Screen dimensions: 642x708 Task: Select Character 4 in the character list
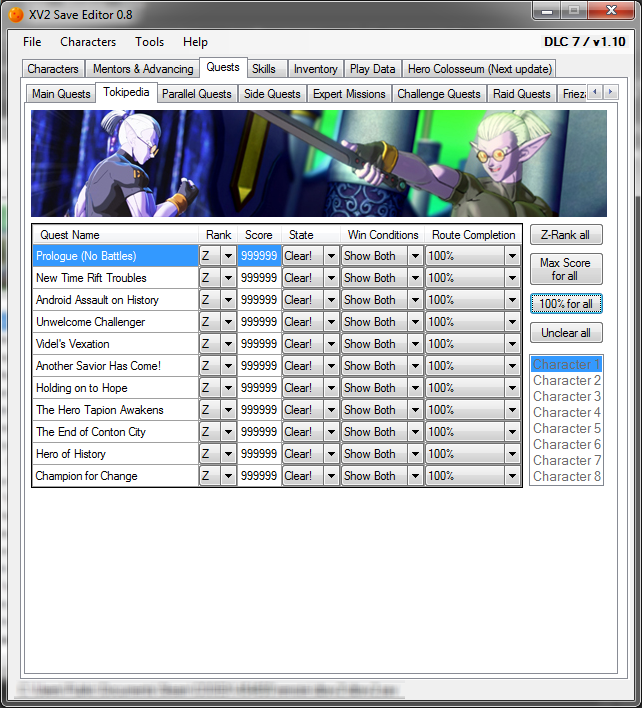click(567, 412)
